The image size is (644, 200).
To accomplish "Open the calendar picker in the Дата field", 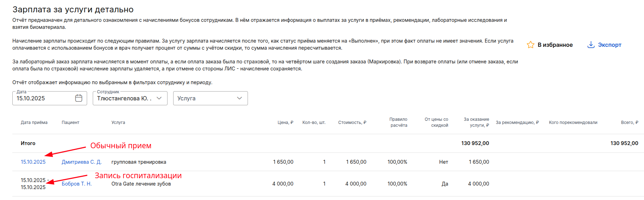I will pyautogui.click(x=79, y=98).
